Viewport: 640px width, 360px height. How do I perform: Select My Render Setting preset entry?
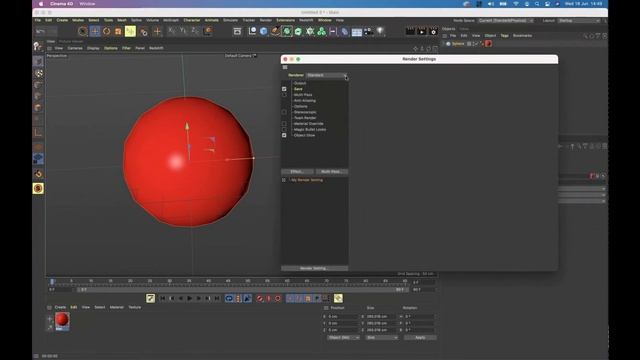[307, 180]
